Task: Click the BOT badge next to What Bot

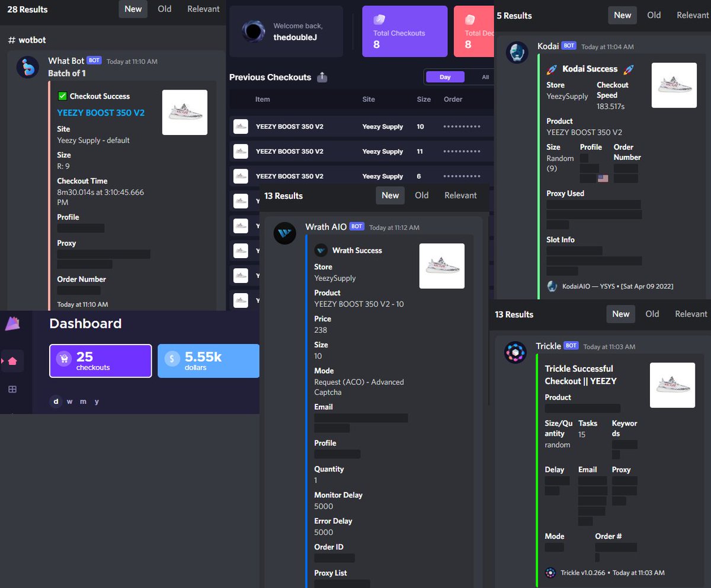Action: pyautogui.click(x=94, y=60)
